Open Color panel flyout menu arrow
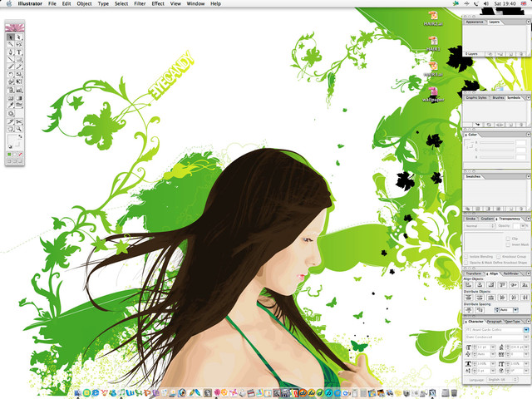The height and width of the screenshot is (399, 532). 529,135
